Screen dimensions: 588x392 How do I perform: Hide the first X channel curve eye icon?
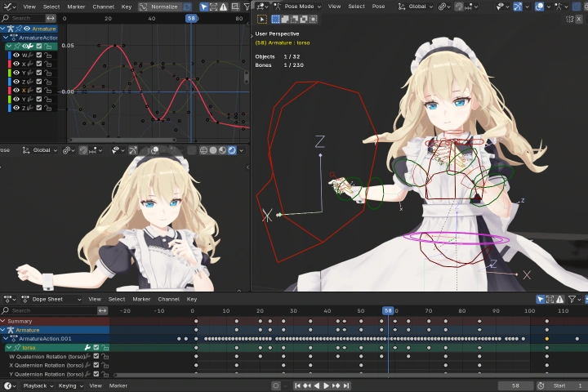pyautogui.click(x=16, y=64)
